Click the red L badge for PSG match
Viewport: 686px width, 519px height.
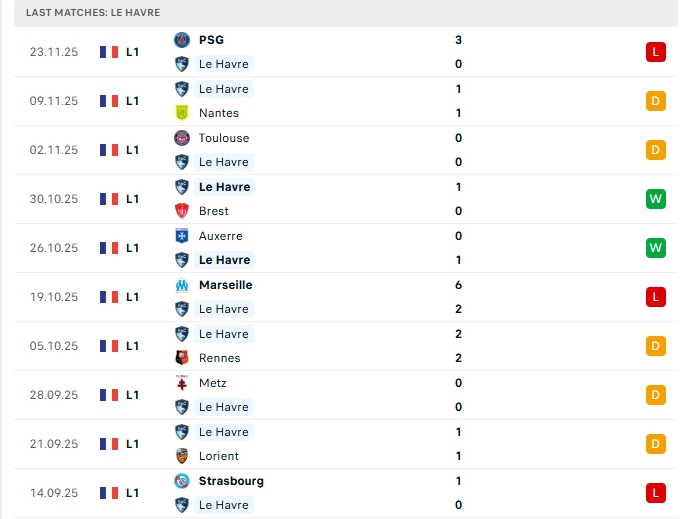click(656, 52)
